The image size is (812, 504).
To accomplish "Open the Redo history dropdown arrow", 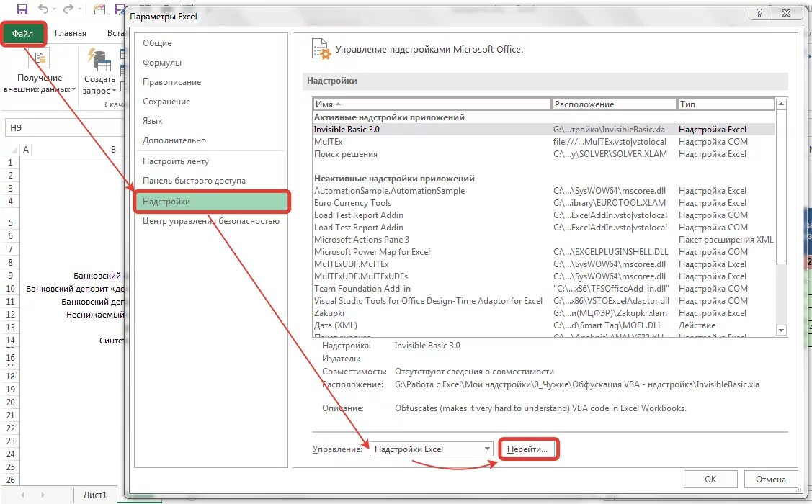I will click(x=79, y=10).
